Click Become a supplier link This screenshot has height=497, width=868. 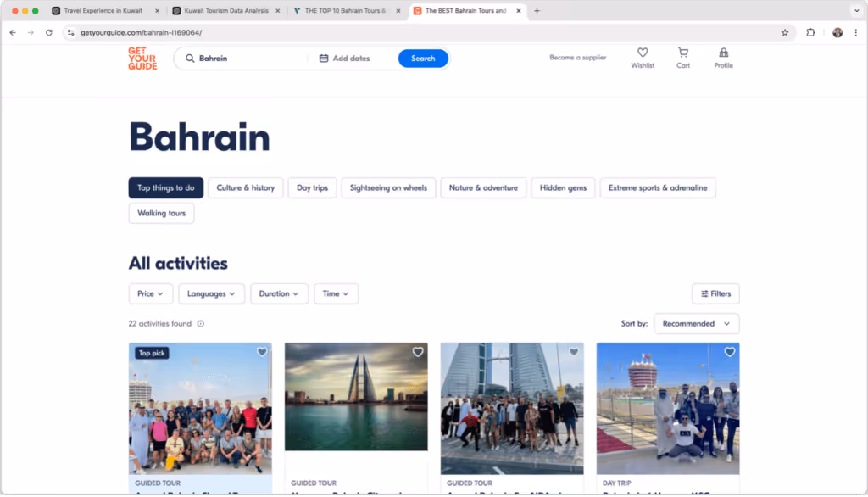click(x=577, y=58)
